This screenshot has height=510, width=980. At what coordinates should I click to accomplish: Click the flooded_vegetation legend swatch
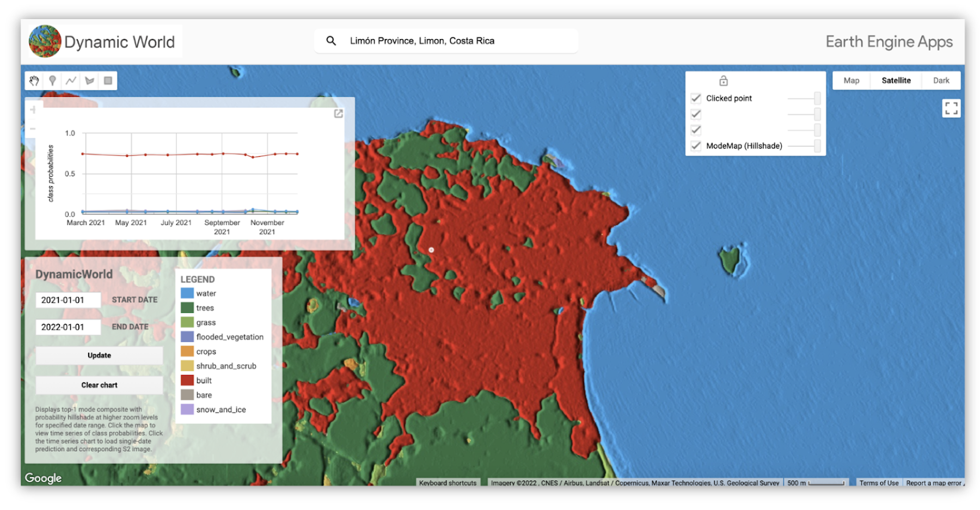click(187, 337)
